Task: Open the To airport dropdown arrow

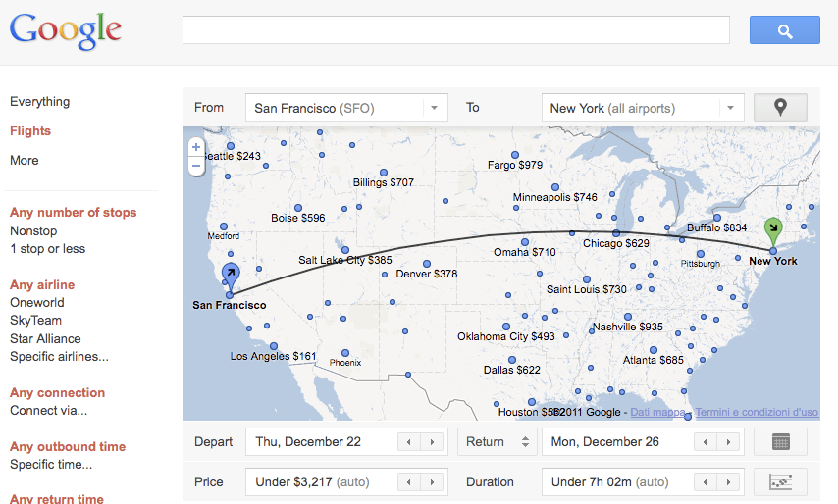Action: point(729,108)
